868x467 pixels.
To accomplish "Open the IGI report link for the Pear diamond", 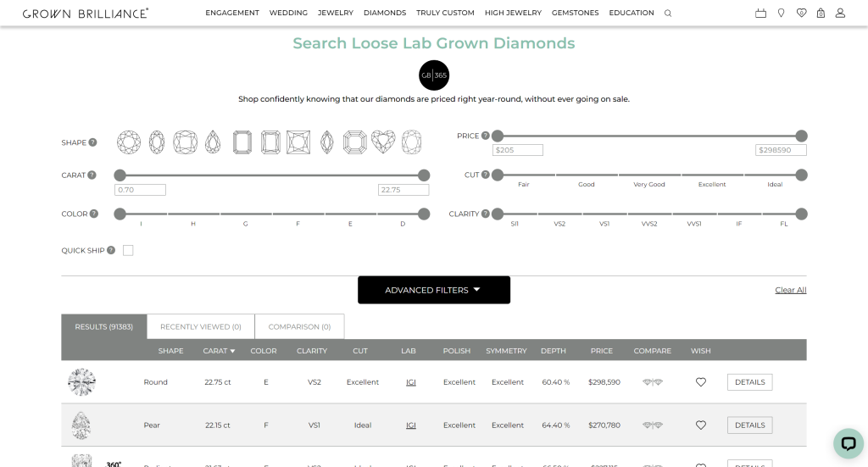I will [x=411, y=425].
